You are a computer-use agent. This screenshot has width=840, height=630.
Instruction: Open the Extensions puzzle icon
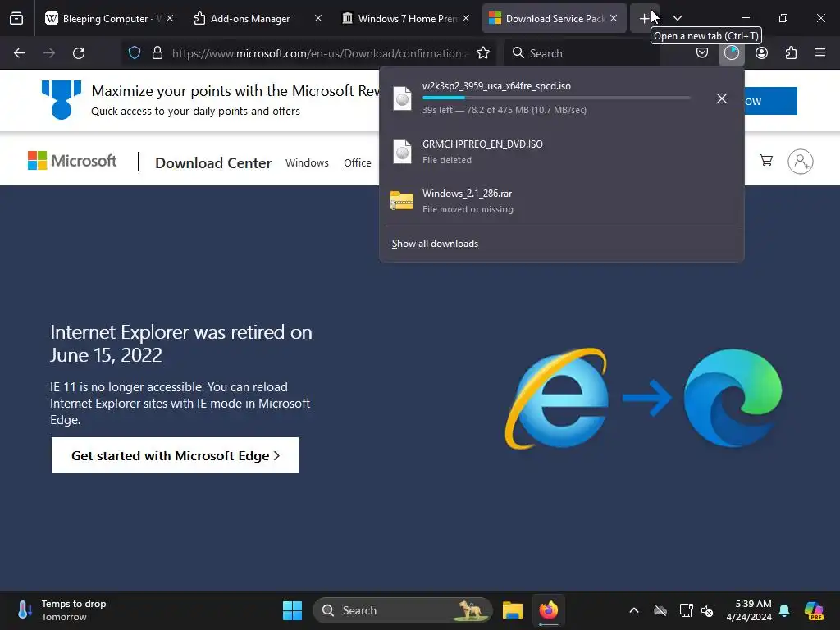(792, 52)
